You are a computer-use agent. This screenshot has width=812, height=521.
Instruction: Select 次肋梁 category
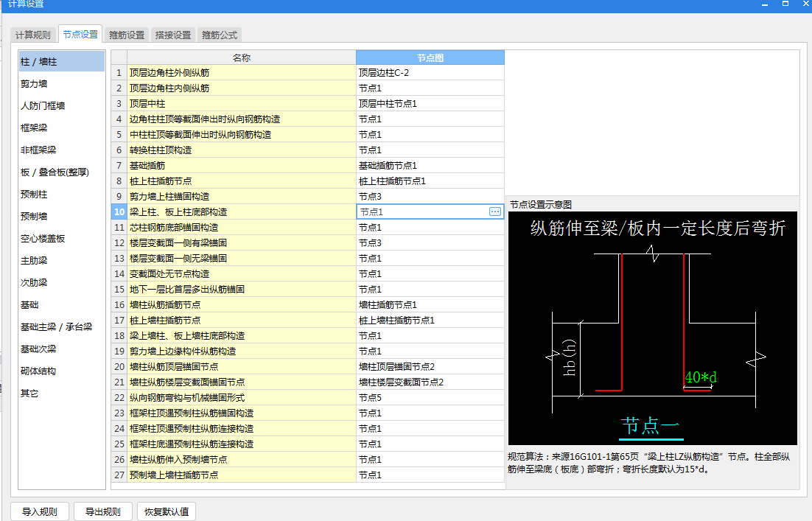tap(62, 283)
